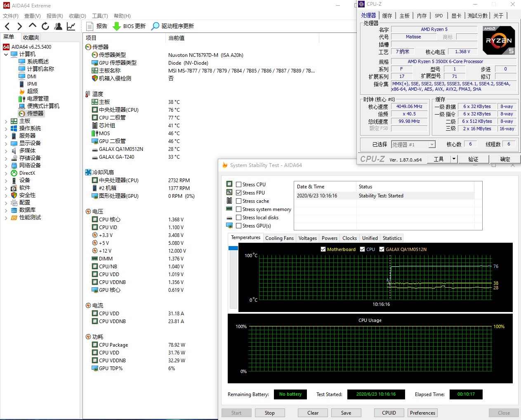Select 系统概述 in the AIDA64 tree
521x420 pixels.
click(38, 61)
